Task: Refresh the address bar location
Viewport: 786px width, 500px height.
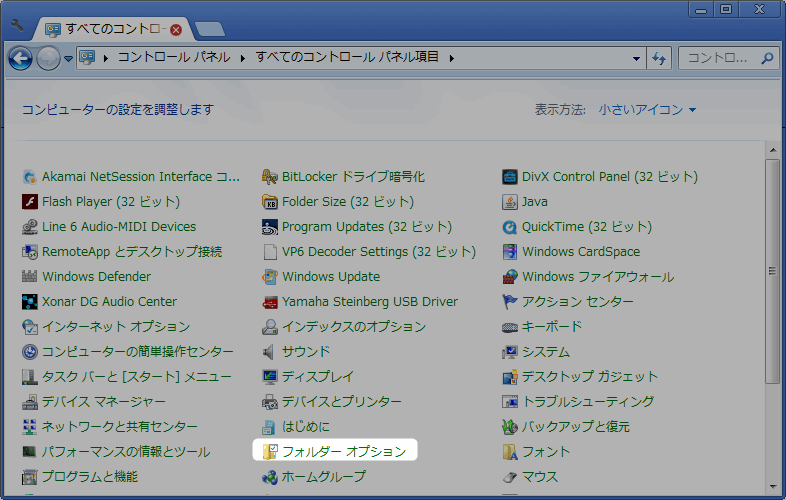Action: [x=659, y=59]
